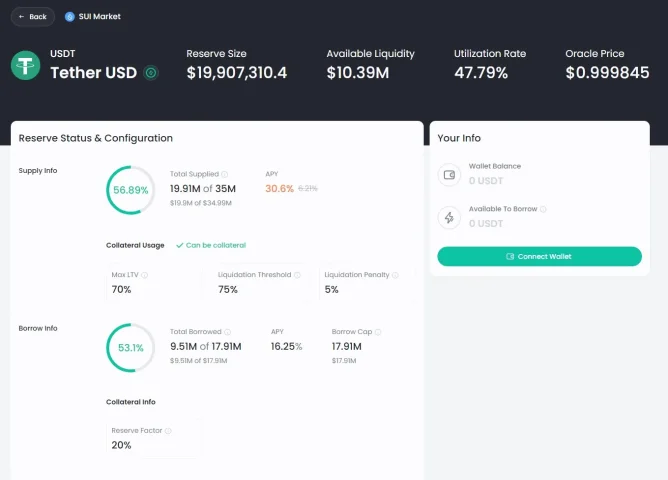Click the 19.91M of 35M supplied text
Screen dimensions: 668x480
point(203,189)
